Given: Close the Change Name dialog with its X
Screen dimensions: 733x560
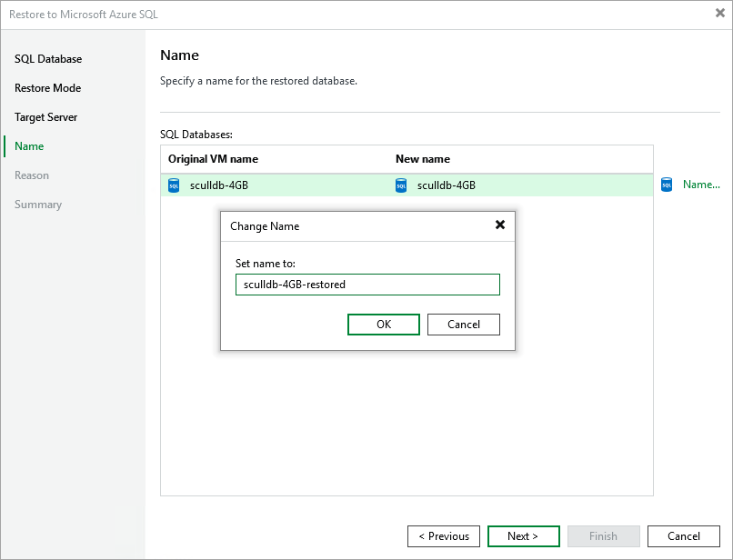Looking at the screenshot, I should [499, 225].
